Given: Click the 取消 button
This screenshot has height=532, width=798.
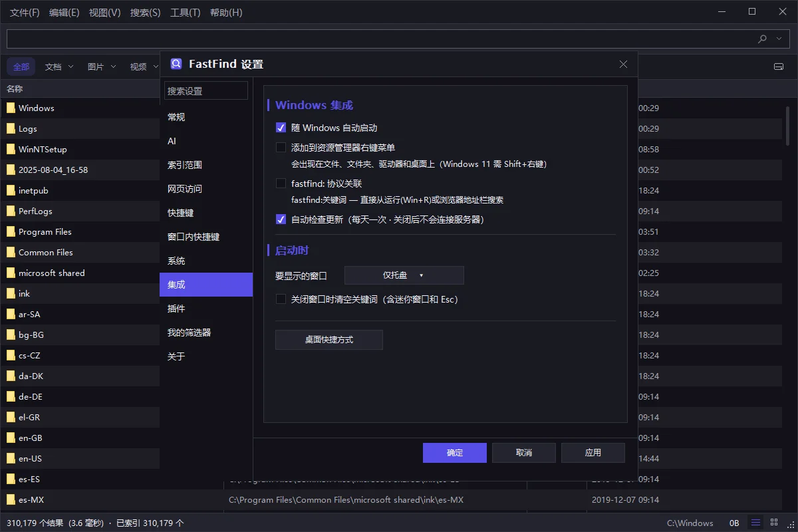Looking at the screenshot, I should [x=524, y=453].
